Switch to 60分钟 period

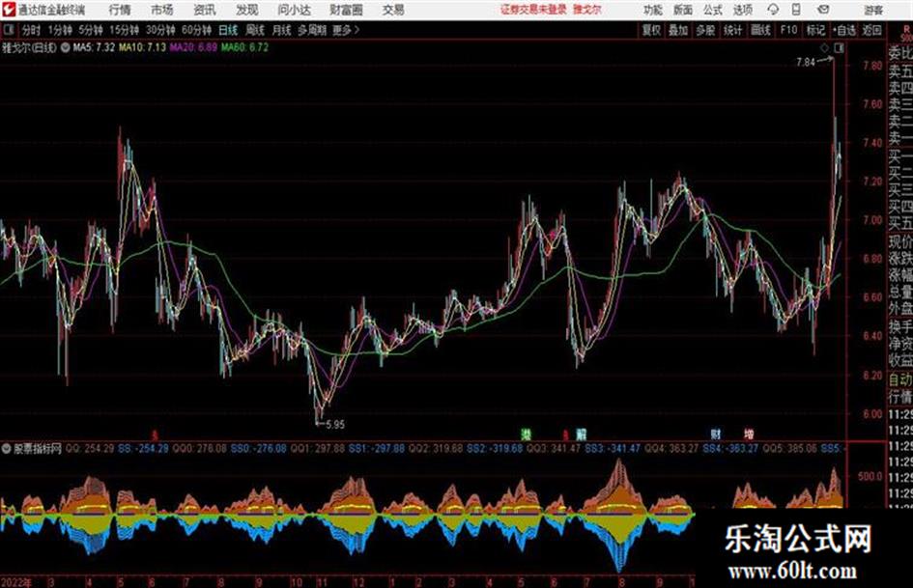[x=196, y=30]
